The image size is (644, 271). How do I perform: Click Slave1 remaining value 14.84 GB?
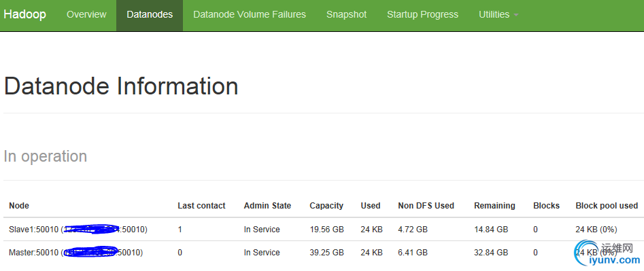(491, 230)
